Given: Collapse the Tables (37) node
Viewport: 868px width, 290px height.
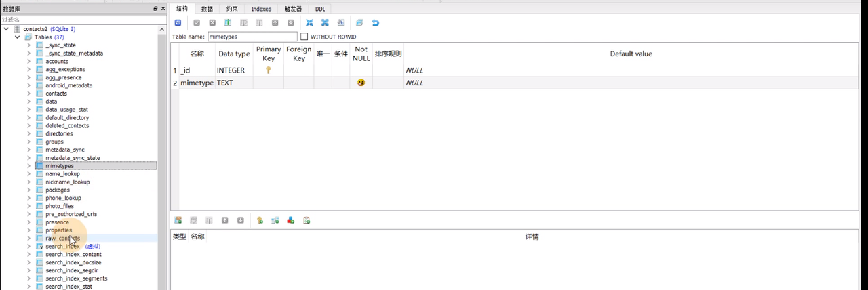Looking at the screenshot, I should point(18,37).
